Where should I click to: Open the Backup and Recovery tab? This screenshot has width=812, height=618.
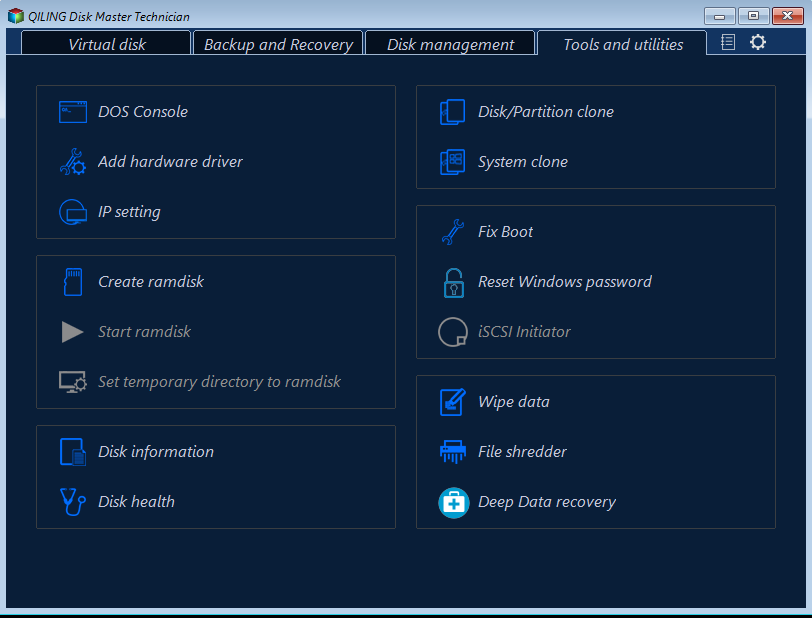click(278, 44)
